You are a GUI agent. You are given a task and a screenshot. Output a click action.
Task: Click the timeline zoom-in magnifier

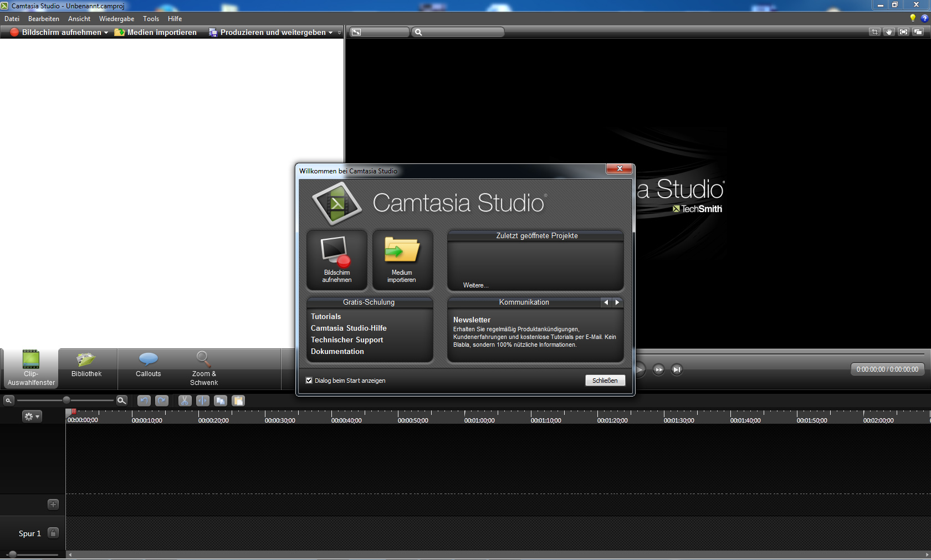click(122, 400)
